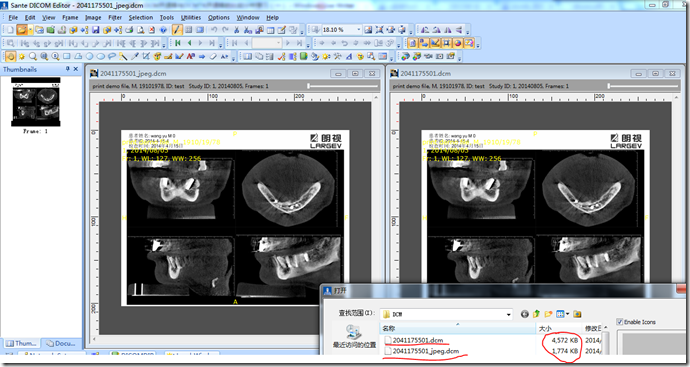Expand the DCM folder location dropdown
This screenshot has height=367, width=690.
click(508, 314)
